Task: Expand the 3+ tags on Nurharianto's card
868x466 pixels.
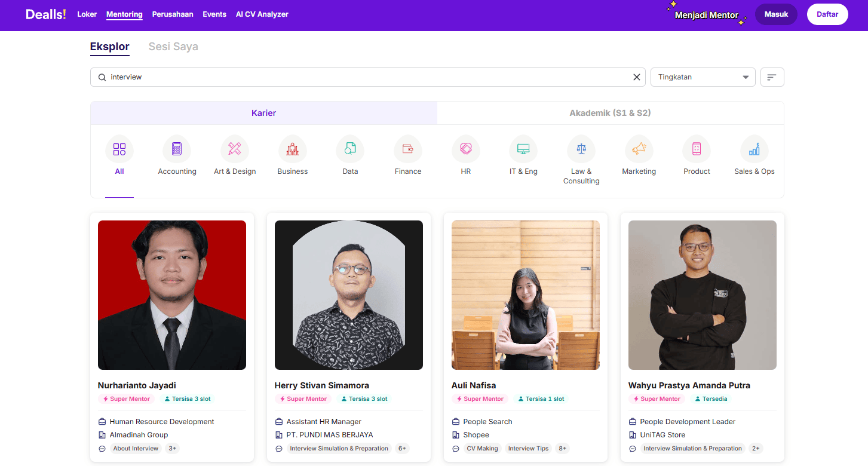Action: [172, 449]
